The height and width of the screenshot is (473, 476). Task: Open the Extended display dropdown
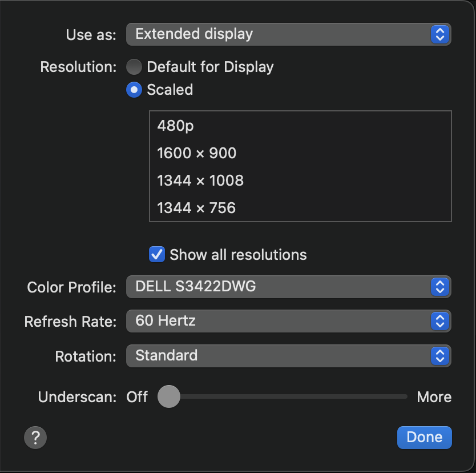point(280,34)
